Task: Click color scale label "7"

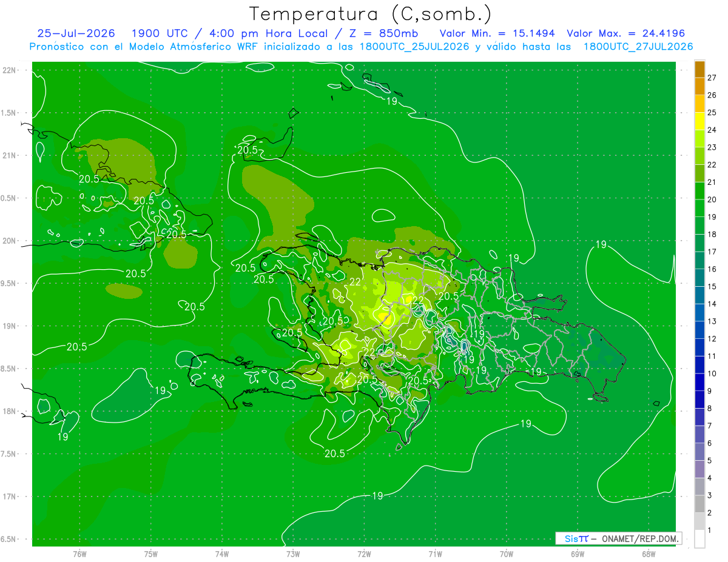Action: pos(710,426)
